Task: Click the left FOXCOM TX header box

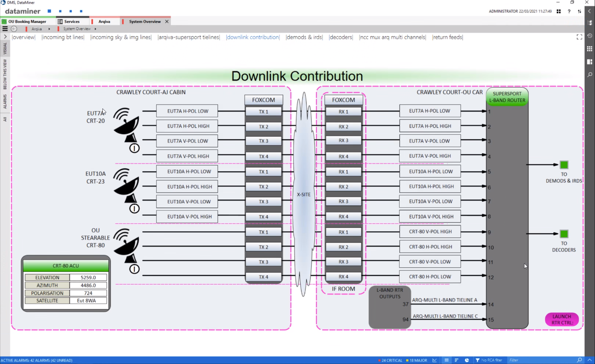Action: pyautogui.click(x=264, y=100)
